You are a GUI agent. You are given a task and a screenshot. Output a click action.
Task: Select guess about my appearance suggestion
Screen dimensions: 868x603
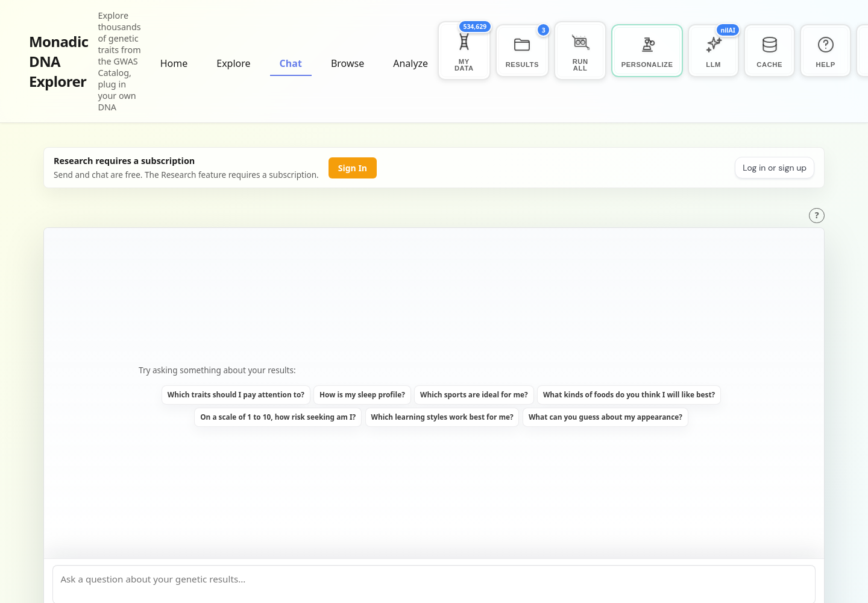(x=605, y=417)
